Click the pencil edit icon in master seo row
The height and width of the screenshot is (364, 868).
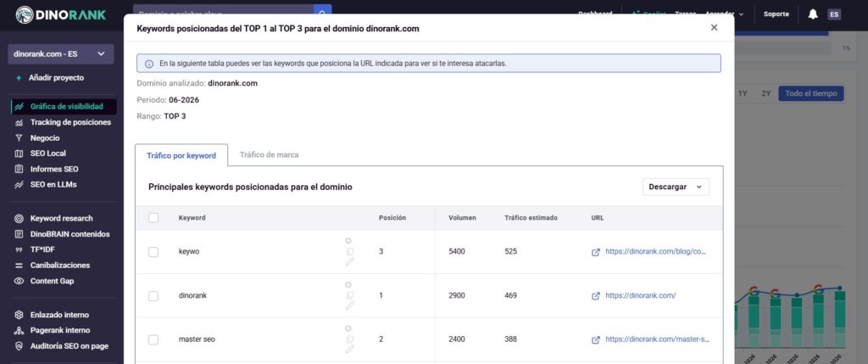pos(349,349)
